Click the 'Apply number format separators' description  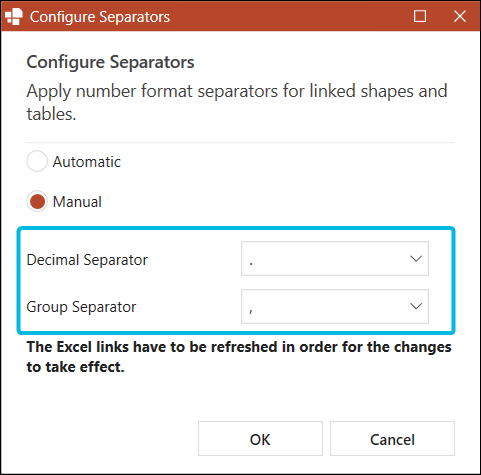(237, 102)
